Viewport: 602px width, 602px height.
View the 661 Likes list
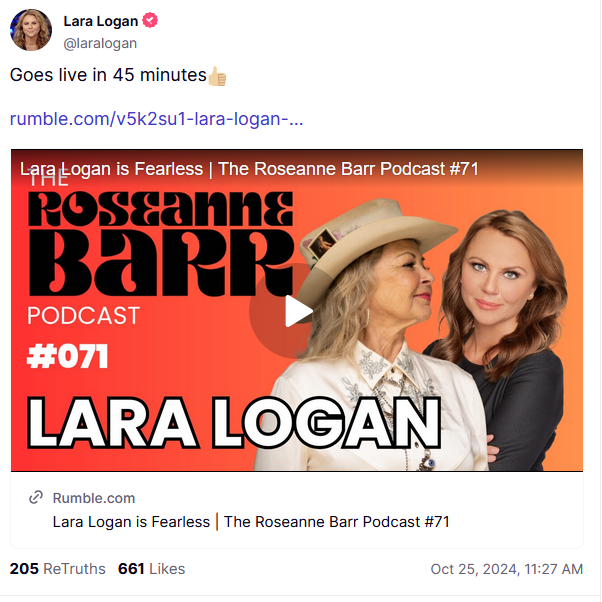[152, 569]
